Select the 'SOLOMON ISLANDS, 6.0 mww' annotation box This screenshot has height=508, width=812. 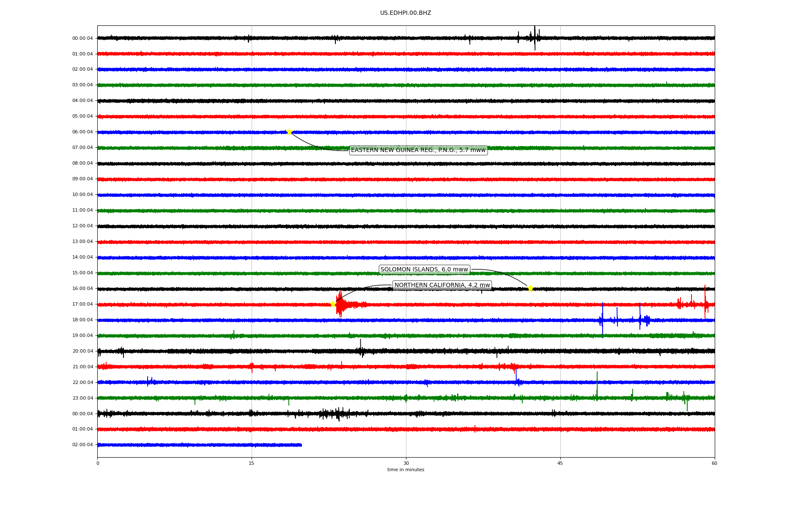(x=424, y=269)
